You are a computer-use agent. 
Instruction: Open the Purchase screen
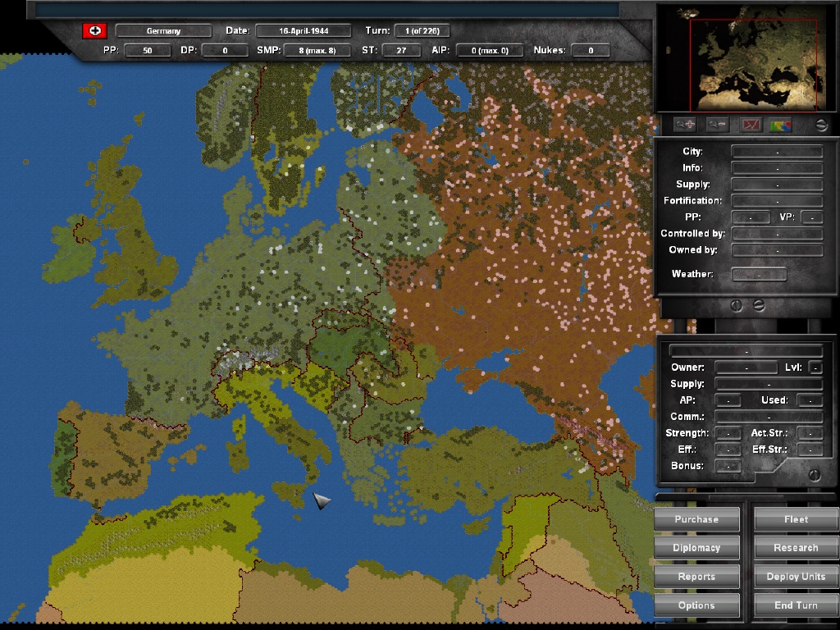click(696, 518)
